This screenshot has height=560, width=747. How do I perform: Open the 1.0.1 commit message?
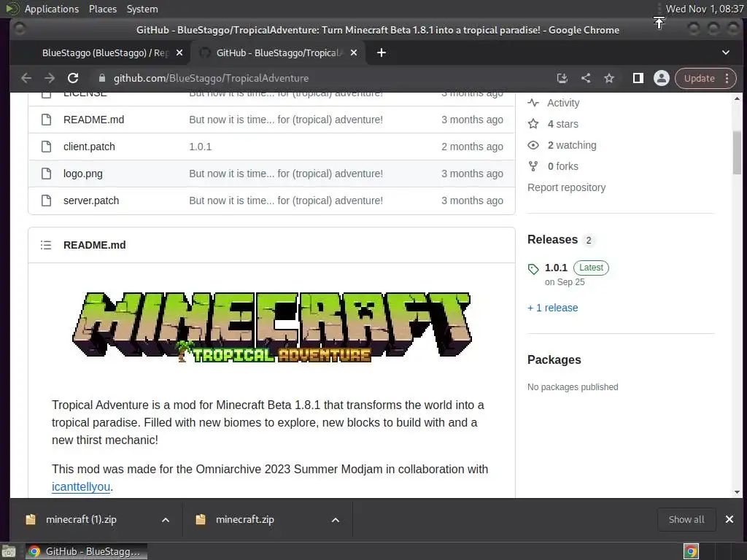click(x=200, y=147)
